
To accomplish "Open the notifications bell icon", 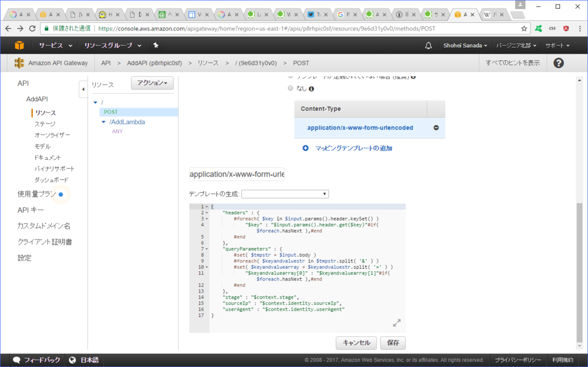I will coord(428,45).
